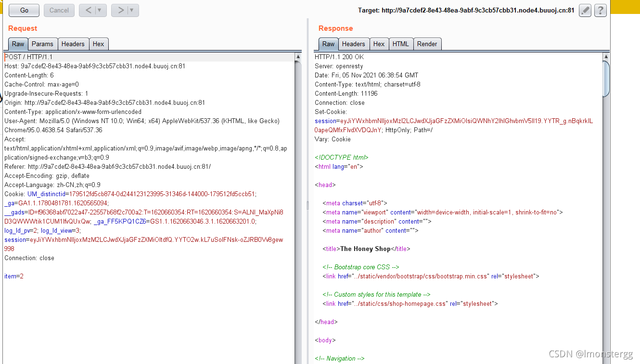Click the 'Date: Fri, 05 Nov 2021' header
The height and width of the screenshot is (364, 640).
coord(367,75)
